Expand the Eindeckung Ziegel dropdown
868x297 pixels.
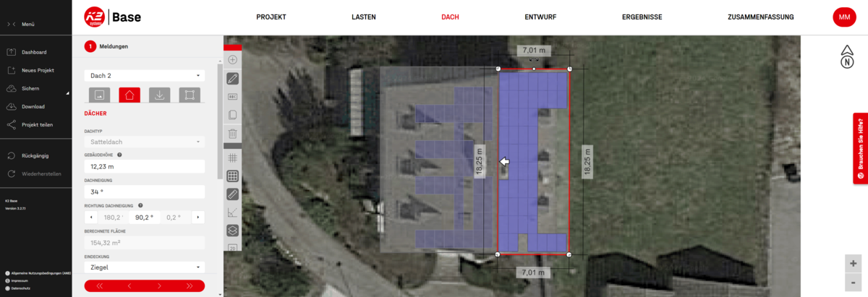[145, 267]
